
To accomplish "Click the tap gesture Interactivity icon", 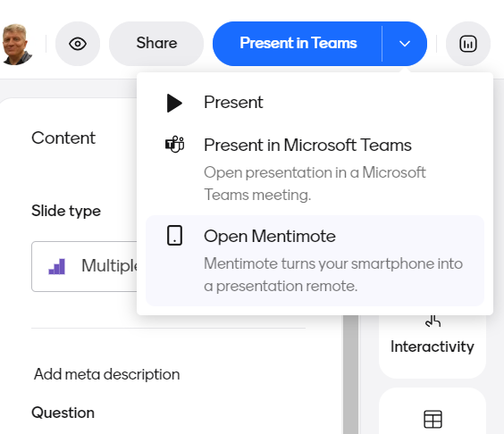I will (x=433, y=321).
